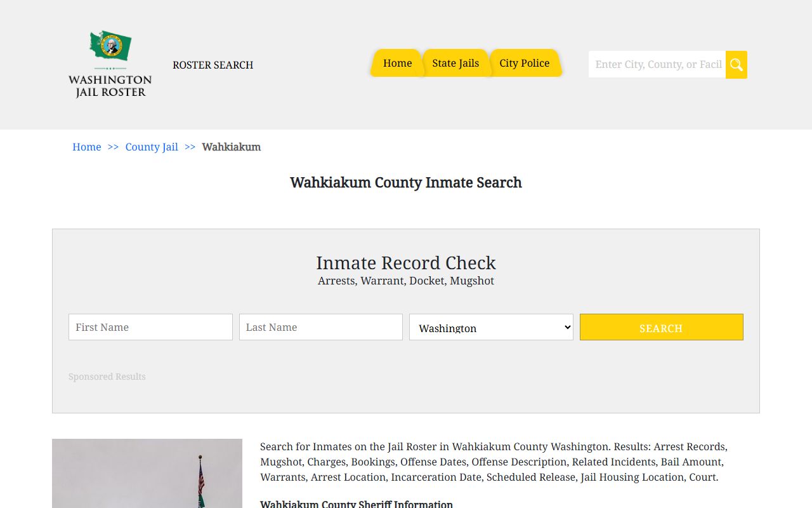Image resolution: width=812 pixels, height=508 pixels.
Task: Open the Washington state dropdown
Action: click(491, 327)
